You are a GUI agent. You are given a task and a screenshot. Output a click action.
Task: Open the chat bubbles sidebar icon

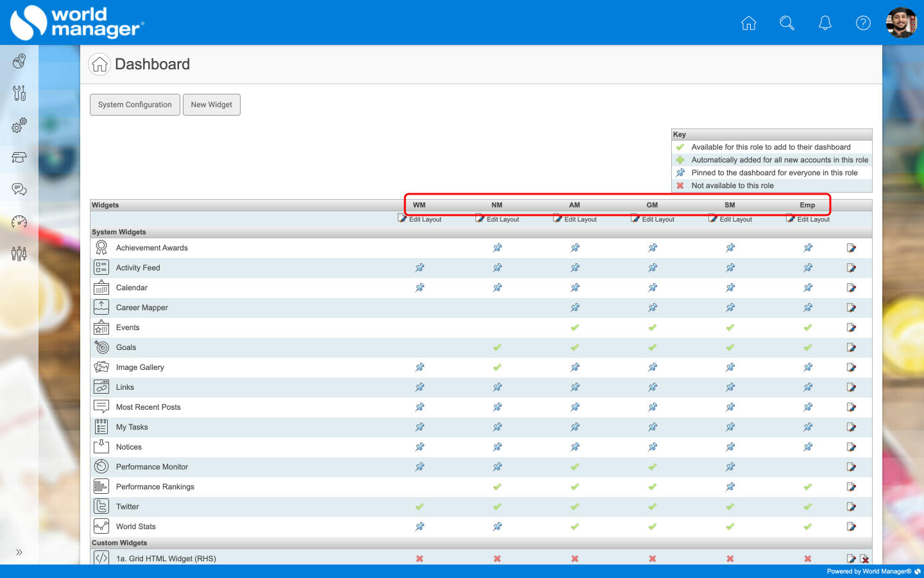19,189
